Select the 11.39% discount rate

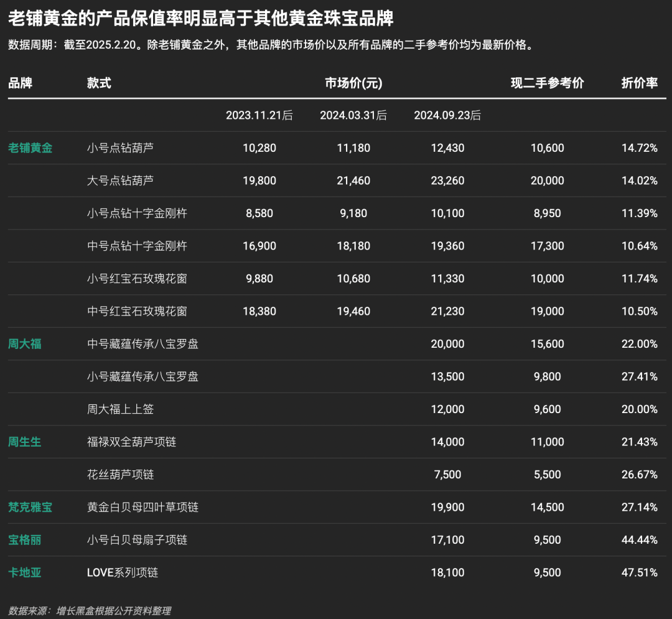point(640,213)
